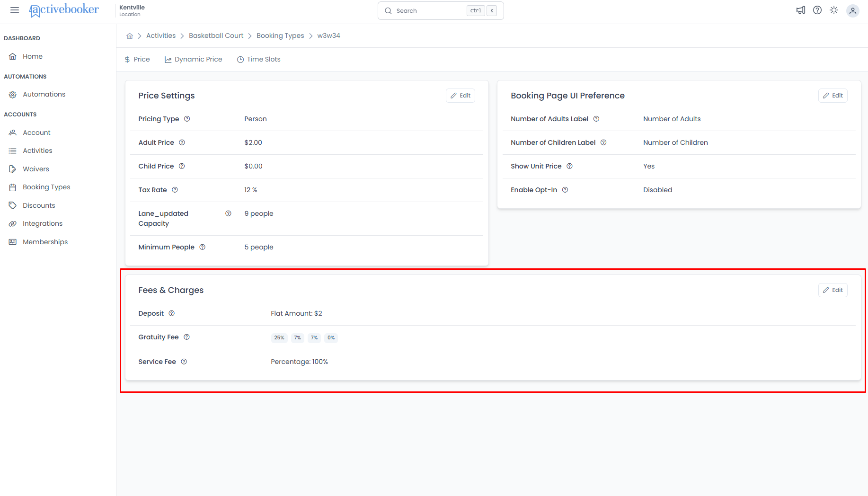Go to Basketball Court breadcrumb link
Image resolution: width=868 pixels, height=496 pixels.
[216, 35]
